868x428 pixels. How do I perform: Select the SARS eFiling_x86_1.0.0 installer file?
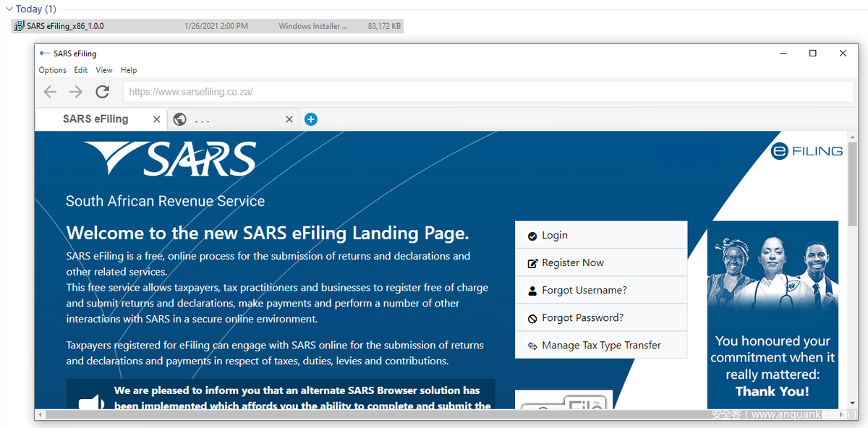[x=208, y=26]
